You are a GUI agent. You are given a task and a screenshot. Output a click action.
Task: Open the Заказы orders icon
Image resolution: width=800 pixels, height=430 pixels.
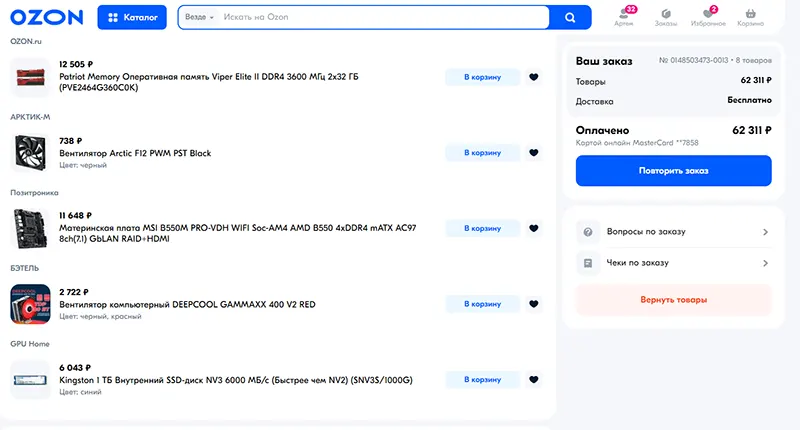666,17
